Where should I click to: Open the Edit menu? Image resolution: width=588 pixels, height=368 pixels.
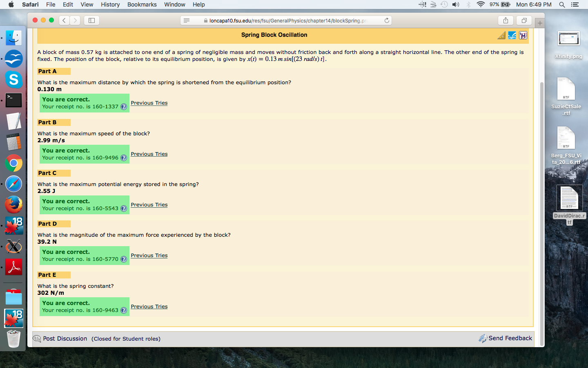coord(68,4)
